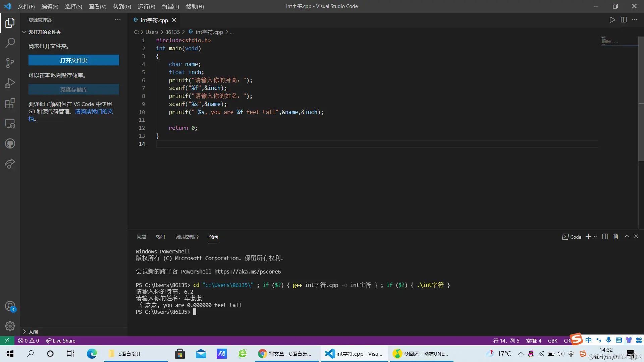
Task: Kill terminal with the trash icon
Action: click(x=615, y=237)
